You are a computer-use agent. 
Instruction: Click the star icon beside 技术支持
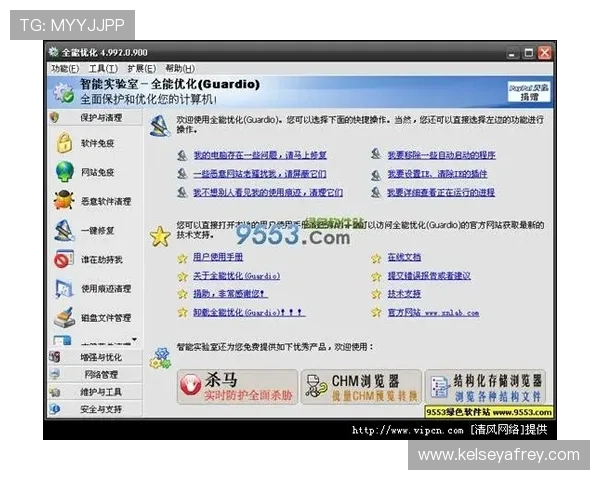tap(377, 294)
